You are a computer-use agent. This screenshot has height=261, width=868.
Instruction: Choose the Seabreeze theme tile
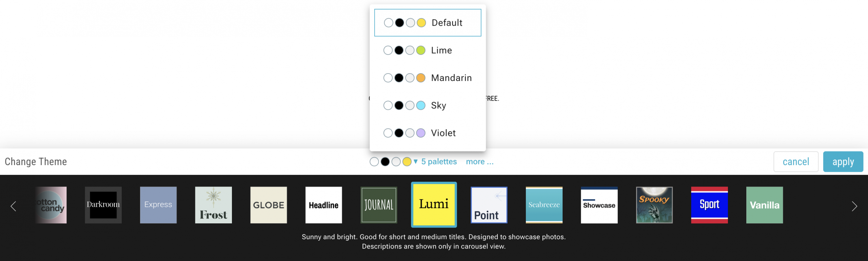coord(544,205)
